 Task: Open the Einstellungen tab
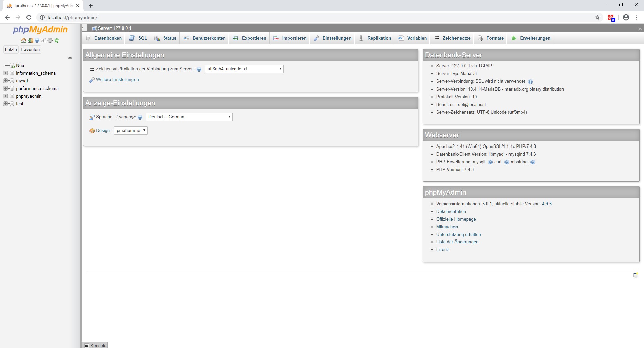(x=332, y=38)
